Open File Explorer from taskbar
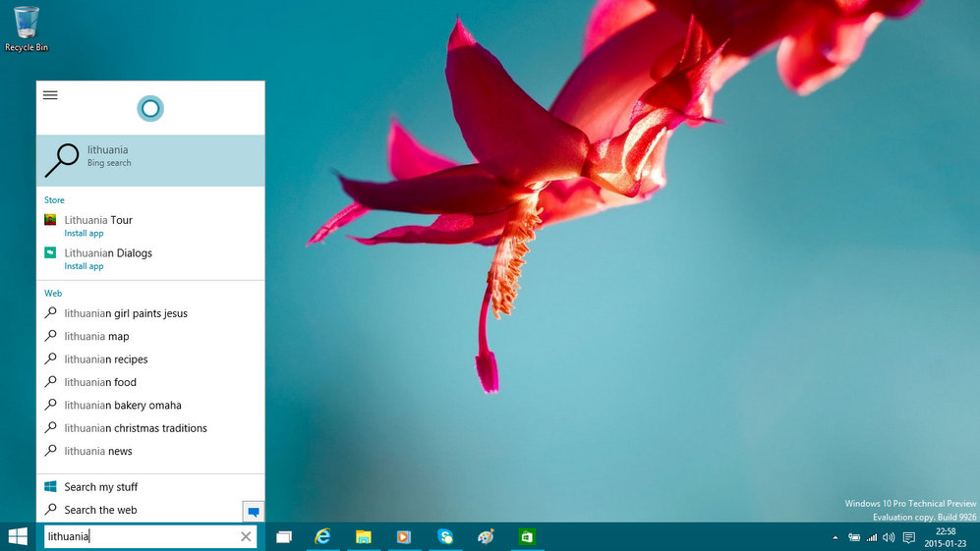 (x=364, y=537)
